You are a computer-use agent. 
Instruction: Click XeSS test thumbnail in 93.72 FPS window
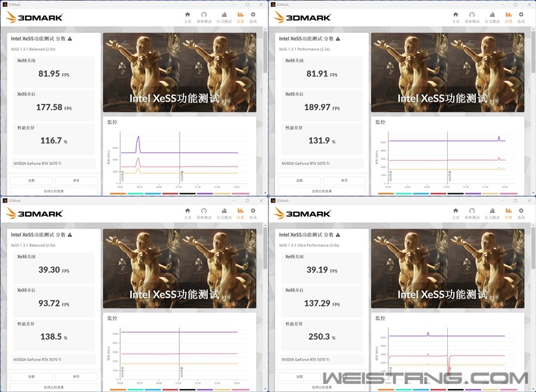point(179,268)
